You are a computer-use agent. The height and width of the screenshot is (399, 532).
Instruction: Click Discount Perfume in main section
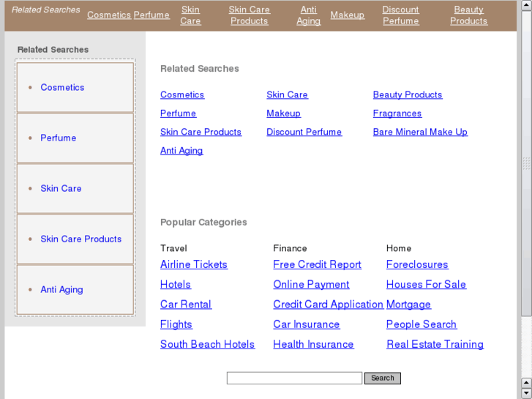point(304,132)
